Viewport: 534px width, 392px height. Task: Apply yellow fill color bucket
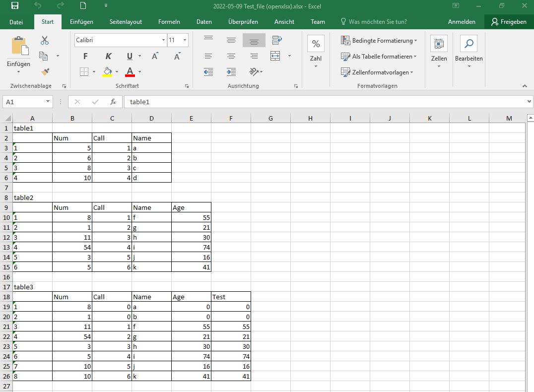click(107, 72)
